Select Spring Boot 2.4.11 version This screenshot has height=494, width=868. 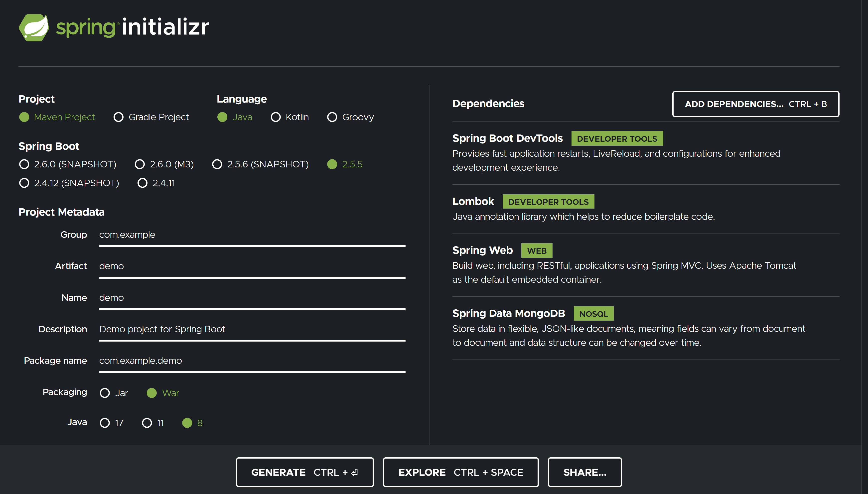click(x=143, y=183)
